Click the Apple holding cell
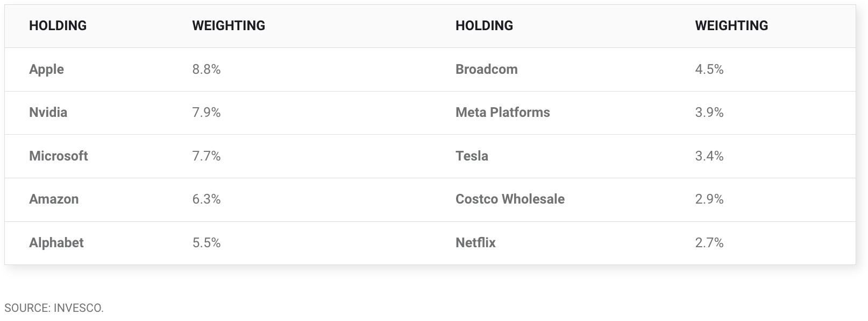Screen dimensions: 868x321 pyautogui.click(x=46, y=69)
